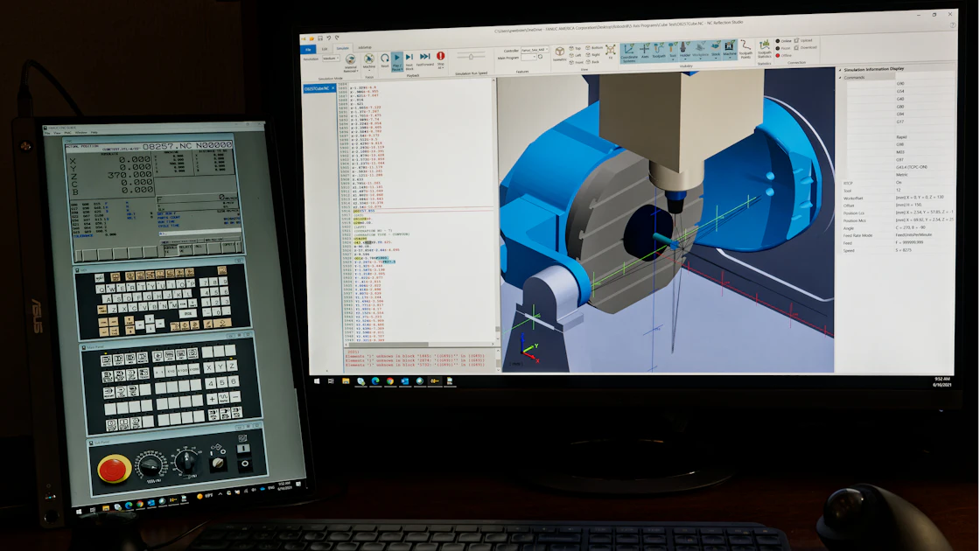Image resolution: width=980 pixels, height=551 pixels.
Task: Select the Pause connection option
Action: point(783,48)
